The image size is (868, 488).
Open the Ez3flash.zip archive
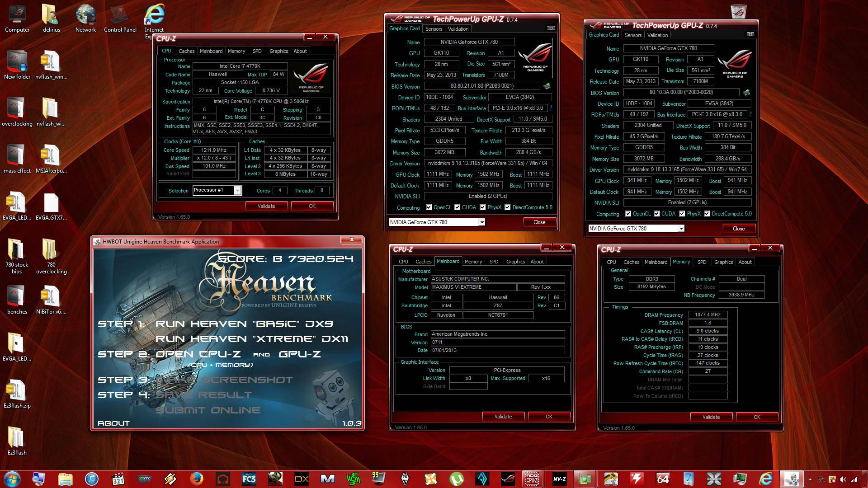click(17, 394)
